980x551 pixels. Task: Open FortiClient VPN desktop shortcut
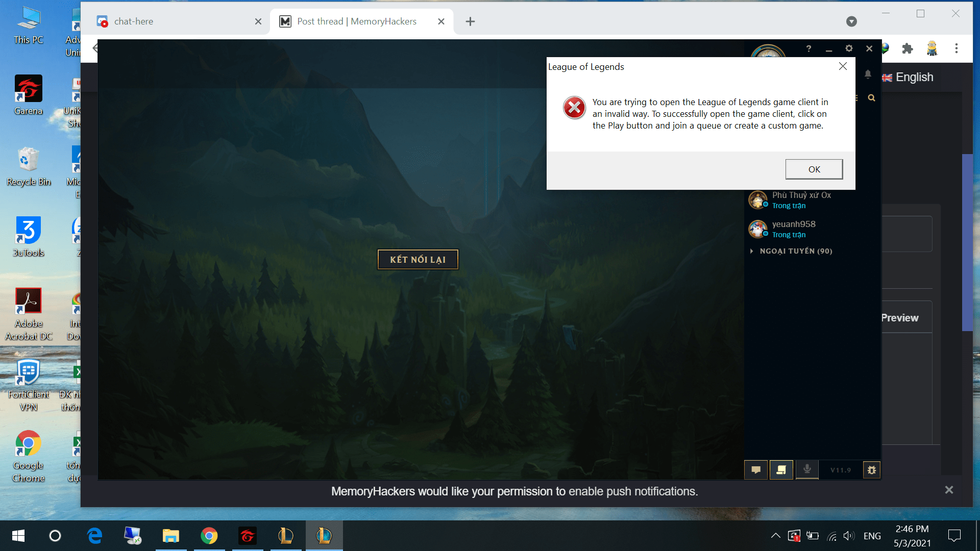tap(29, 385)
